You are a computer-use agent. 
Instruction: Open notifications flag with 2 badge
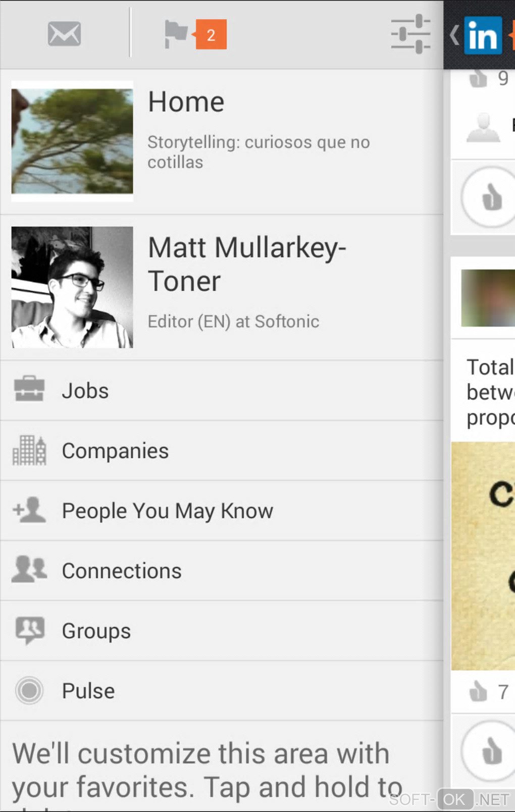coord(195,34)
